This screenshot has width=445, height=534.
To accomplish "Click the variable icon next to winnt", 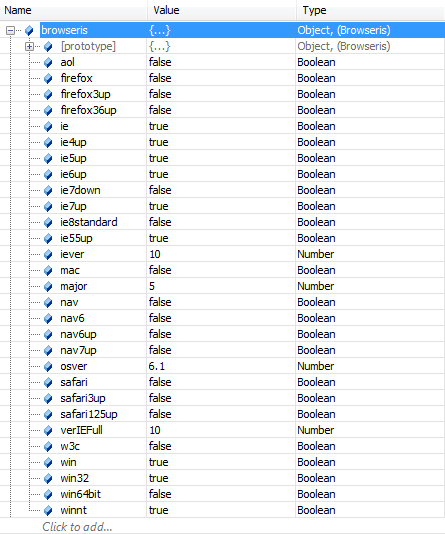I will (48, 511).
